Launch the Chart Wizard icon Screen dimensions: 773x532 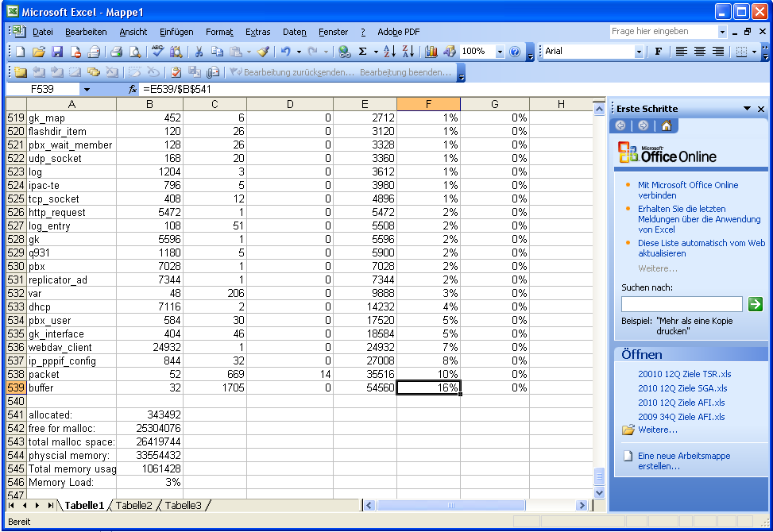[x=431, y=52]
